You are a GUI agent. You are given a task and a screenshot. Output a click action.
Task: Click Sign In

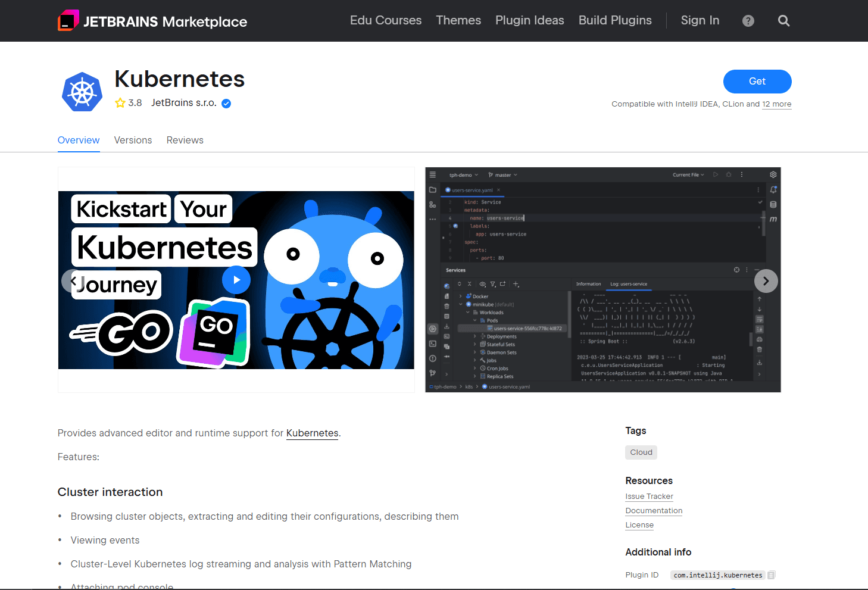point(700,20)
